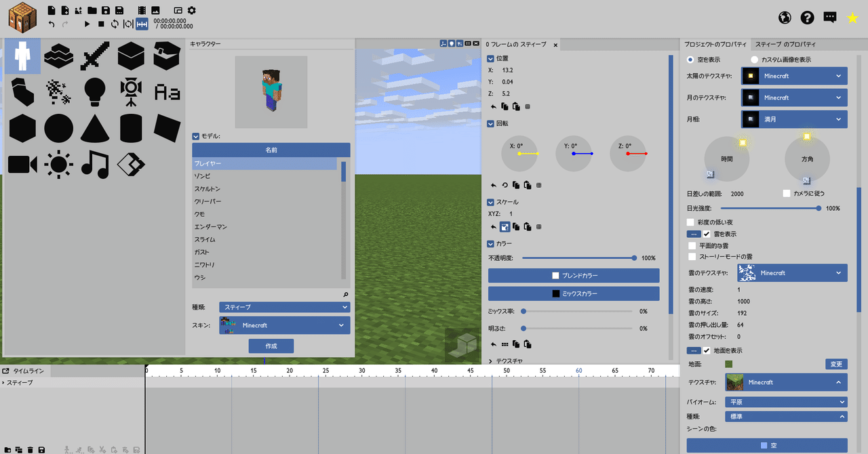Uncheck the 地面を表示 checkbox

point(707,350)
